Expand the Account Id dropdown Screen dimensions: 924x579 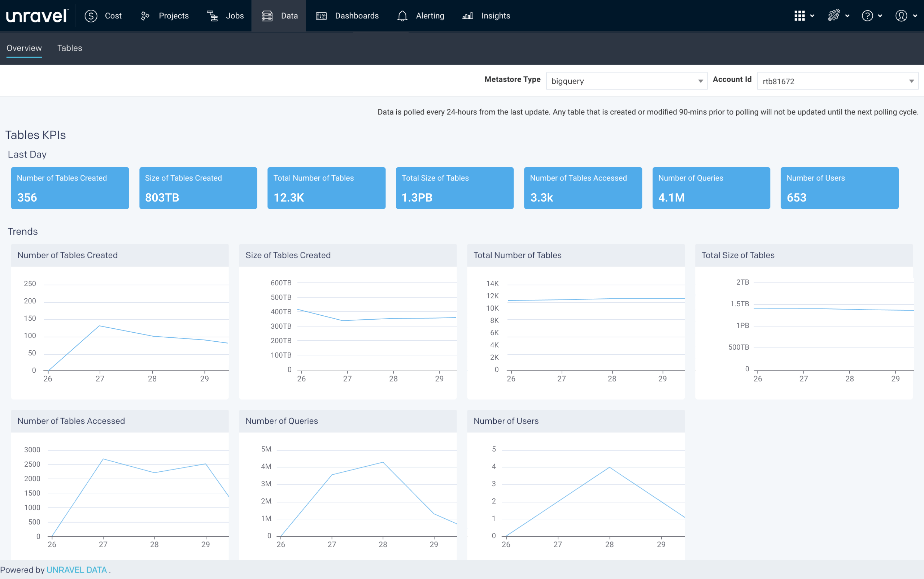[x=837, y=81]
